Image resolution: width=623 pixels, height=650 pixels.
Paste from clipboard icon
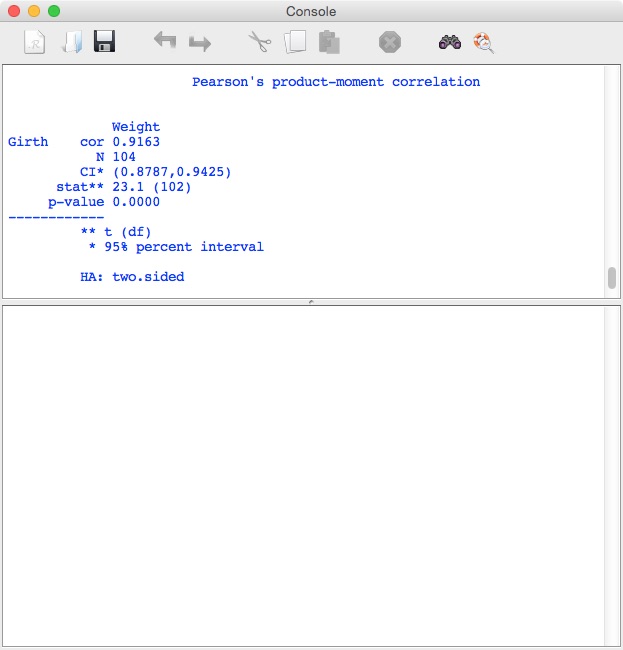click(330, 42)
